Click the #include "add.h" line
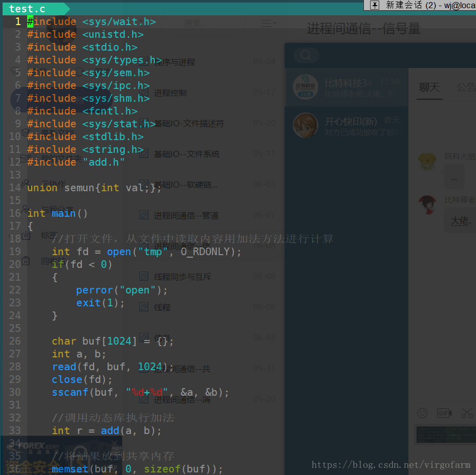The width and height of the screenshot is (476, 475). 76,162
